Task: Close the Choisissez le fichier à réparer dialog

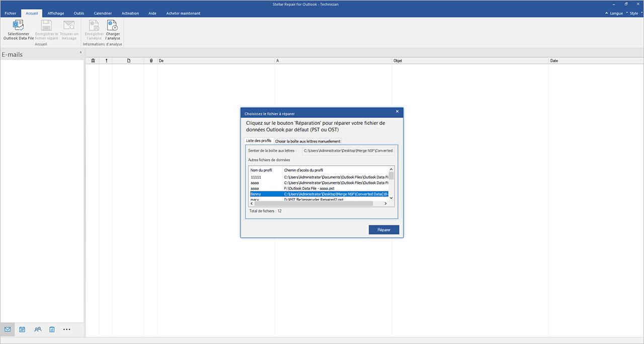Action: [x=397, y=111]
